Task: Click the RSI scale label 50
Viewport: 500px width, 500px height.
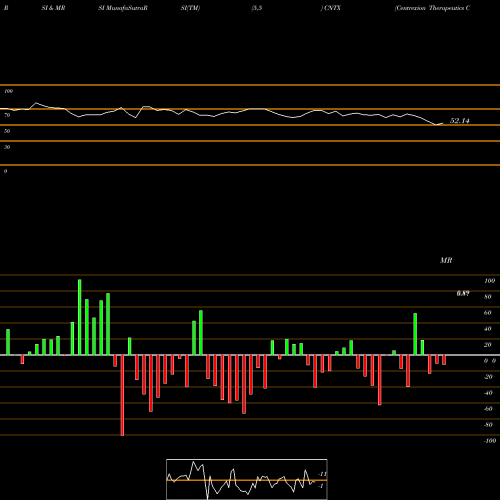Action: pos(7,131)
